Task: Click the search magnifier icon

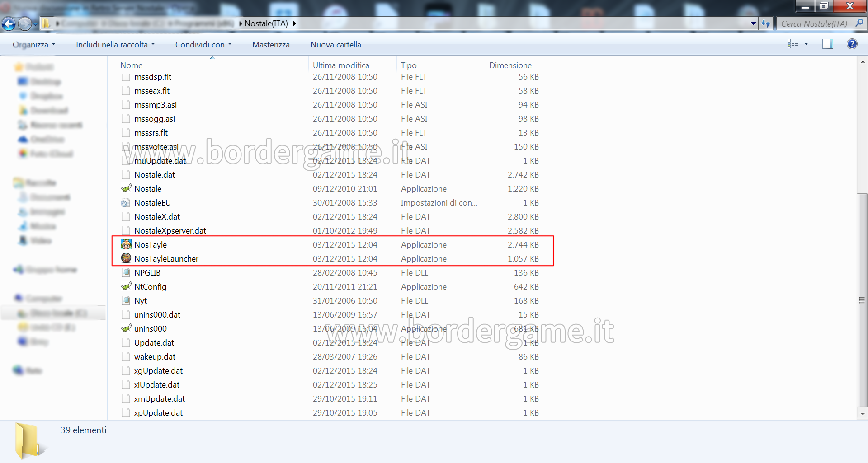Action: [859, 23]
